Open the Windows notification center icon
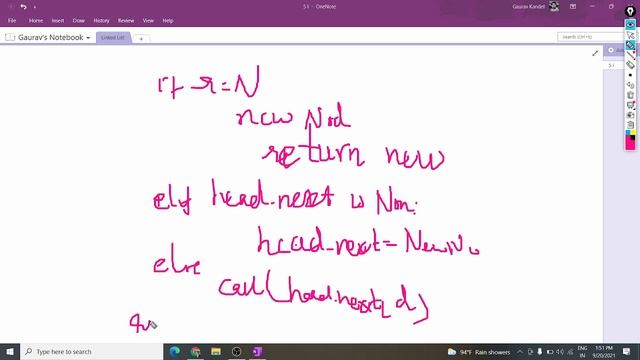This screenshot has width=640, height=360. coord(627,351)
